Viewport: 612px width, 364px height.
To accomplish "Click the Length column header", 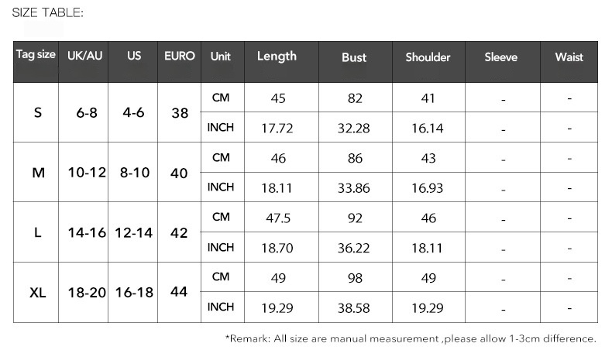I will 277,57.
